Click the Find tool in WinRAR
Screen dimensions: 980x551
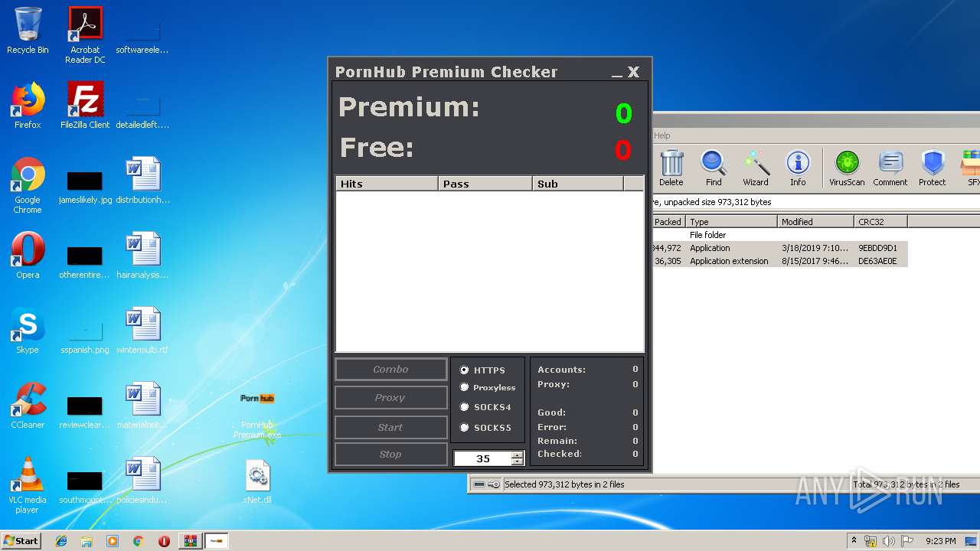click(714, 168)
